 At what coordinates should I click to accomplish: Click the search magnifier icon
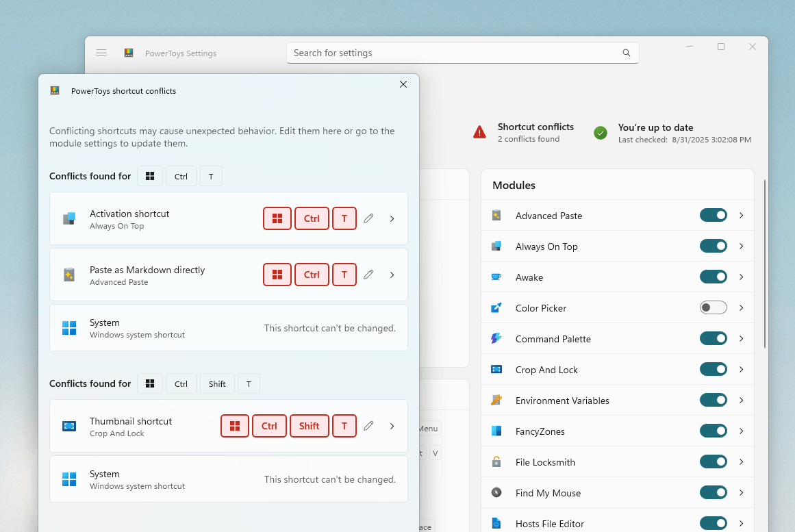(626, 53)
